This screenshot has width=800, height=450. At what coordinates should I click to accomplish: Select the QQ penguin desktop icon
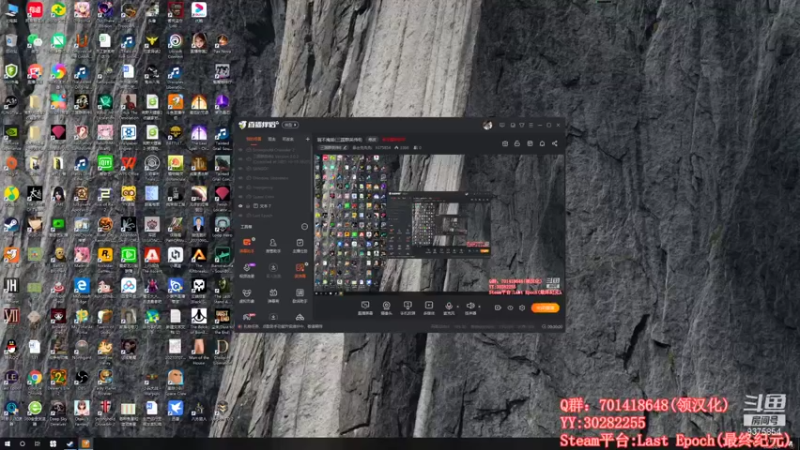(x=11, y=347)
